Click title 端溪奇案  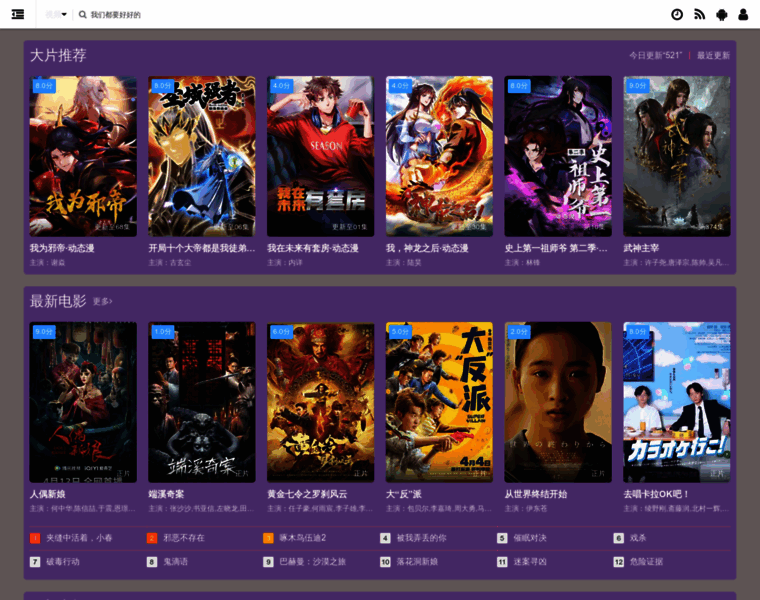(166, 494)
